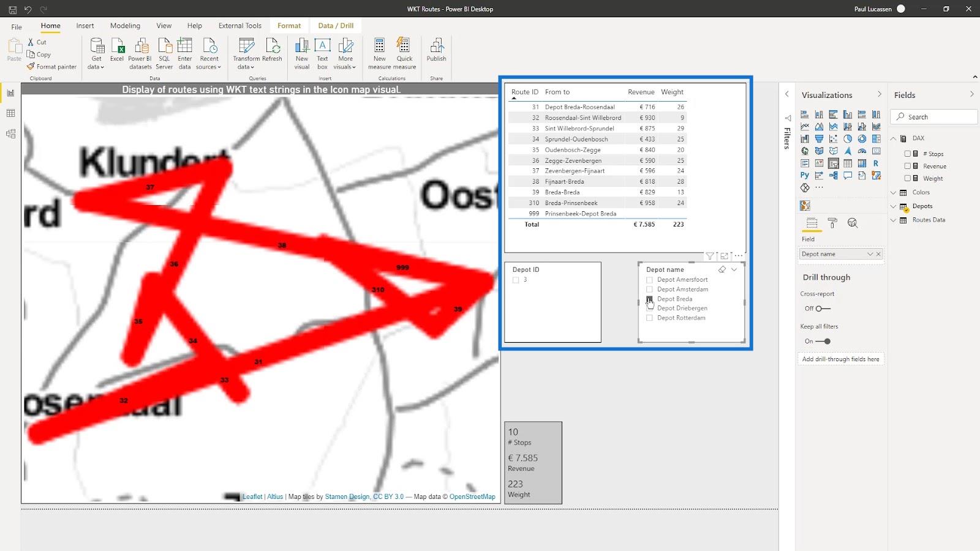Tick Depot ID 3 checkbox
The height and width of the screenshot is (551, 980).
(x=516, y=280)
